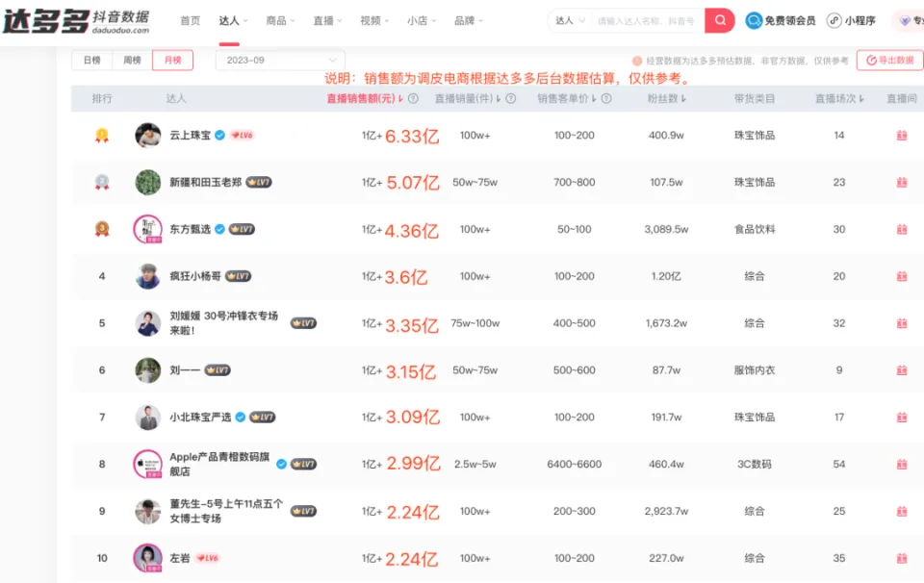This screenshot has height=583, width=924.
Task: Click the LV7 badge beside 疯狂小杨哥
Action: pos(238,275)
